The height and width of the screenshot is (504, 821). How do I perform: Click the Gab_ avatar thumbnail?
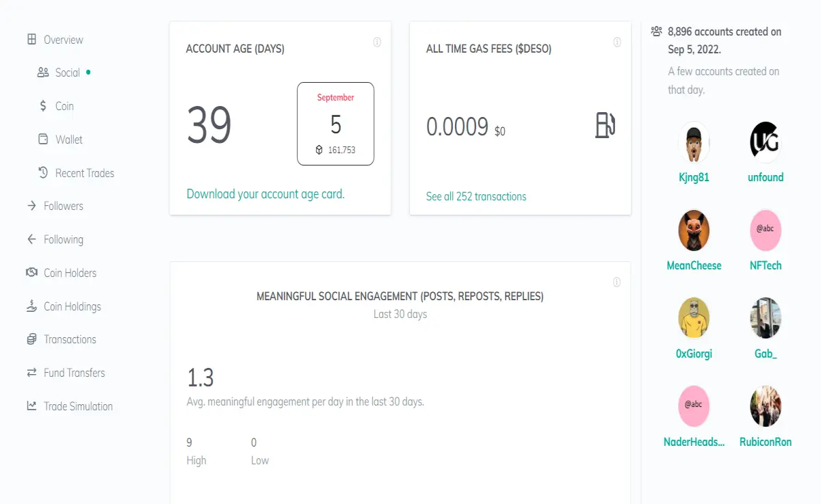766,318
